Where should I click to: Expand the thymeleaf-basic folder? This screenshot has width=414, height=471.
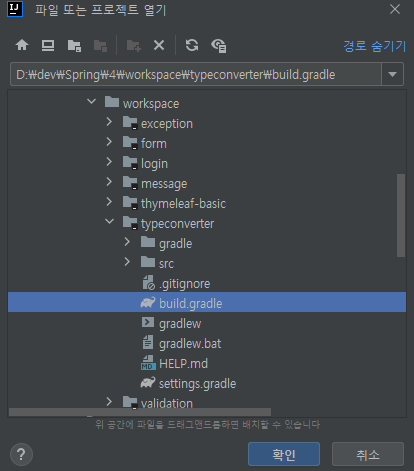[109, 202]
